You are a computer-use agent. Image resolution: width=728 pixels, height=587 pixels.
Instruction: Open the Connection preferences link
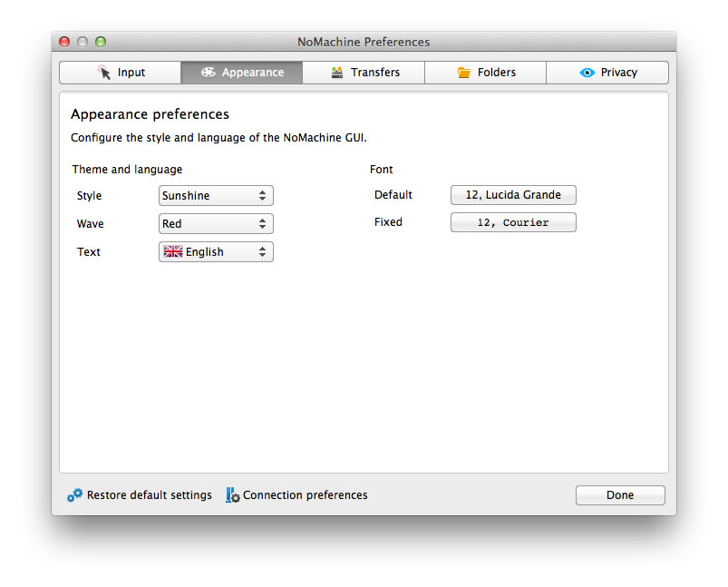[305, 495]
